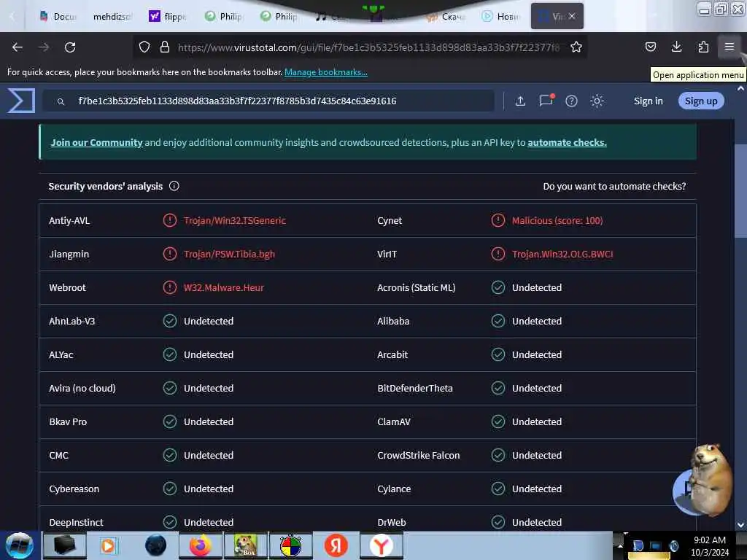Bookmark this page with star icon
747x560 pixels.
click(576, 47)
